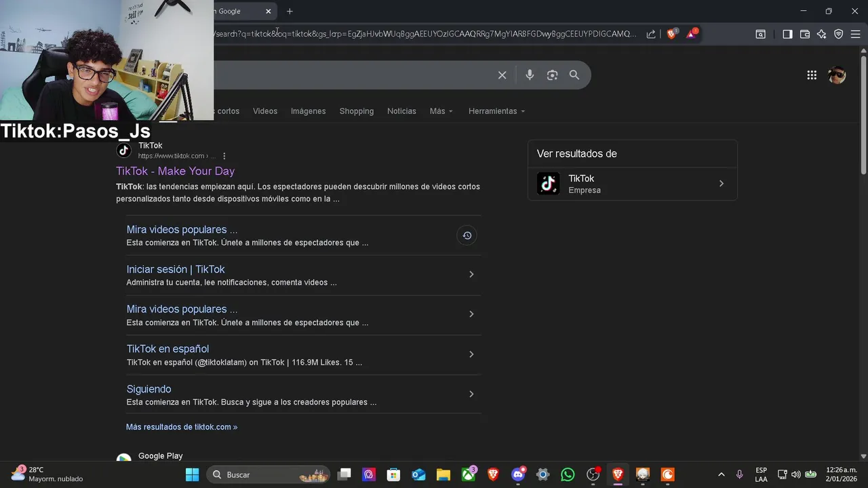Viewport: 868px width, 488px height.
Task: Click the Google search input field
Action: point(353,75)
